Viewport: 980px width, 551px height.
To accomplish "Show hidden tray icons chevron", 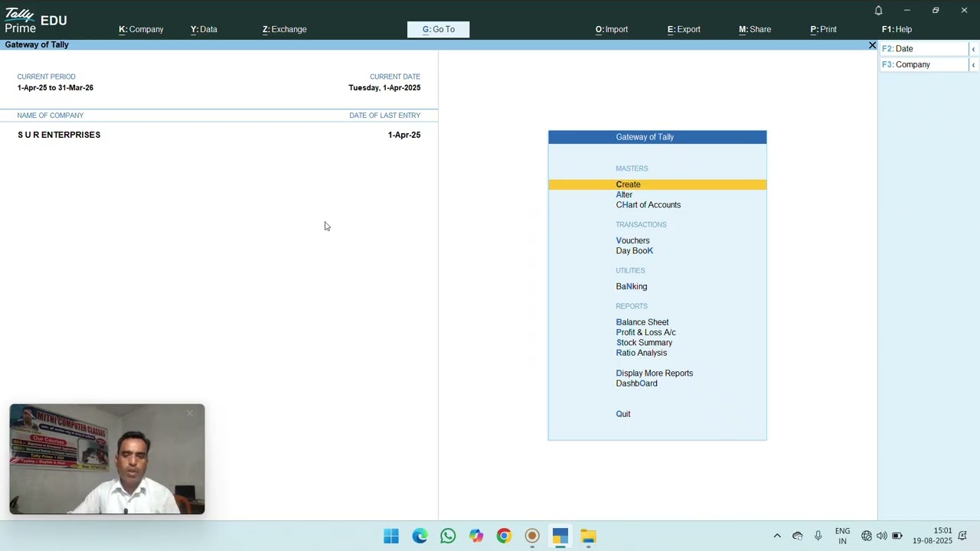I will [777, 536].
